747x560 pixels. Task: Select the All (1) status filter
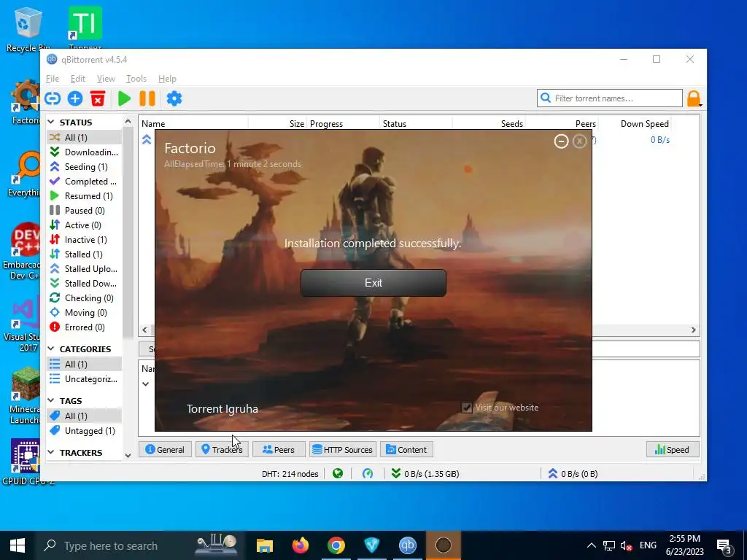pyautogui.click(x=85, y=137)
